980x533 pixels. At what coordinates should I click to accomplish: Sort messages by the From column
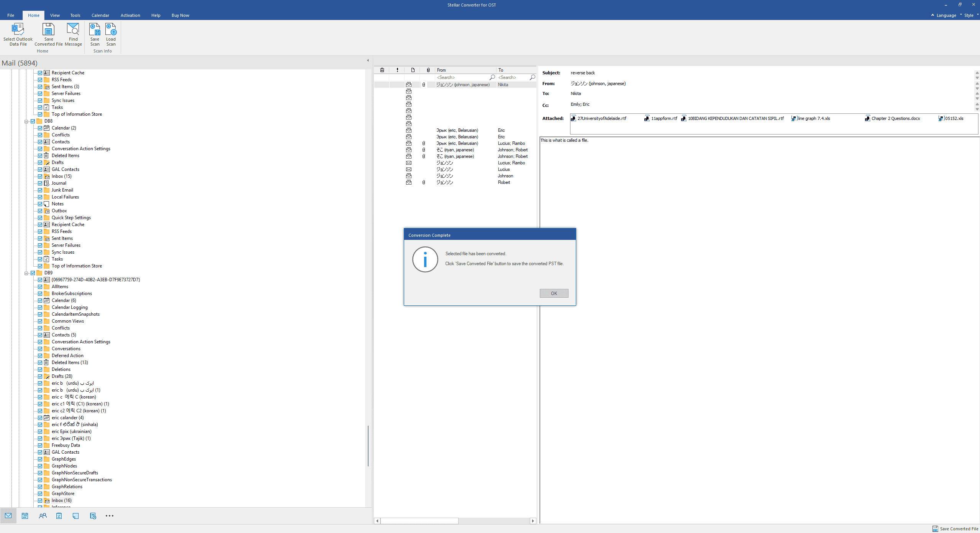click(466, 70)
